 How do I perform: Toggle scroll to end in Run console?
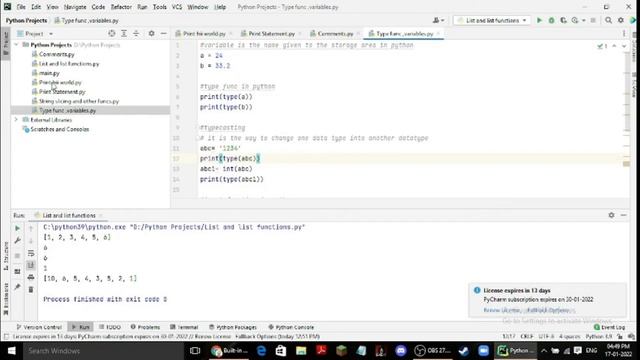coord(31,266)
